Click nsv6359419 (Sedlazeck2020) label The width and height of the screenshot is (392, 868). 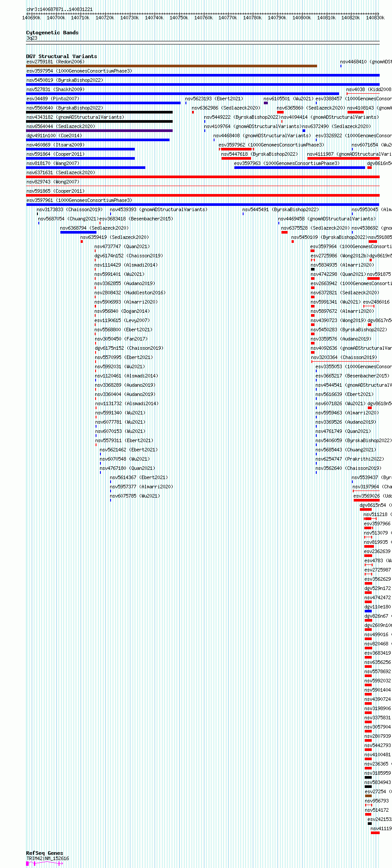[x=115, y=238]
